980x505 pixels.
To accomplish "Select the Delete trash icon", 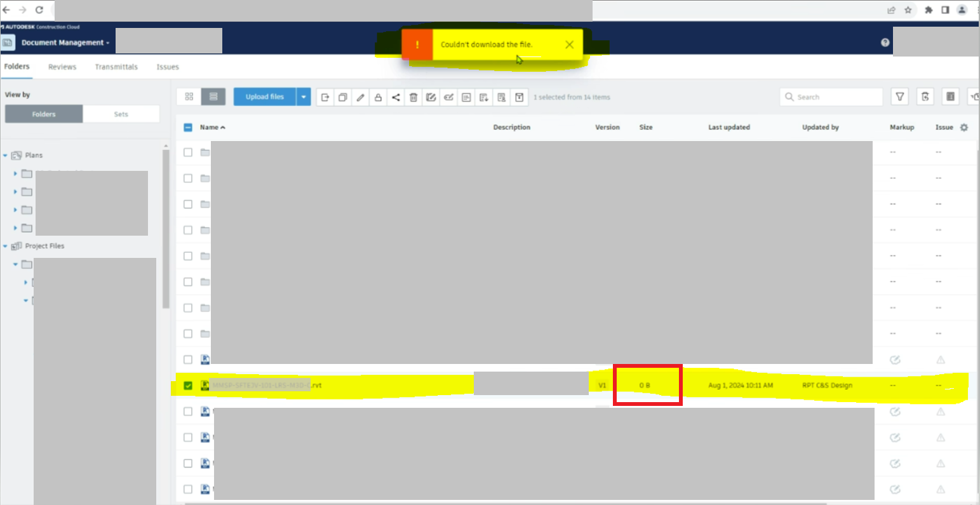I will 413,97.
